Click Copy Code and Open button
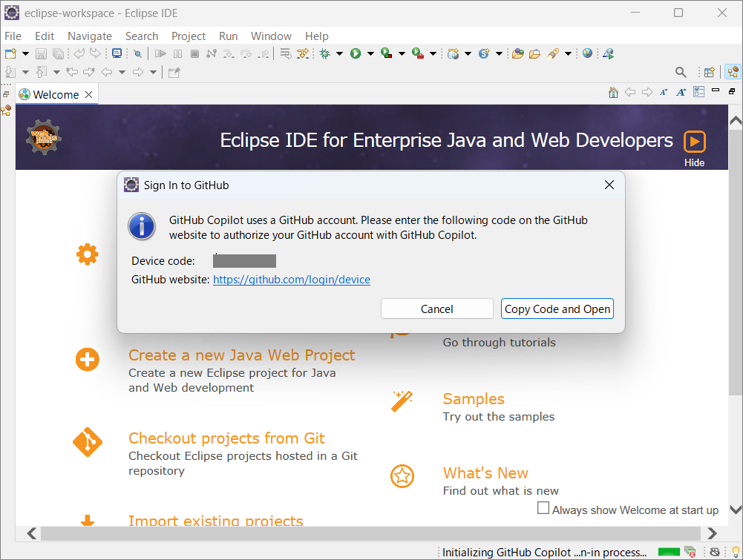The height and width of the screenshot is (560, 743). tap(557, 309)
